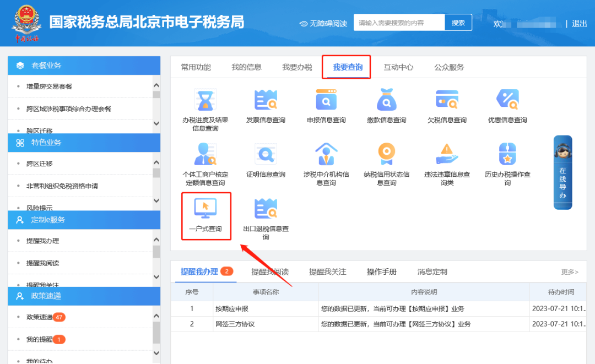Click the 更多> link
The height and width of the screenshot is (364, 595).
click(x=570, y=272)
